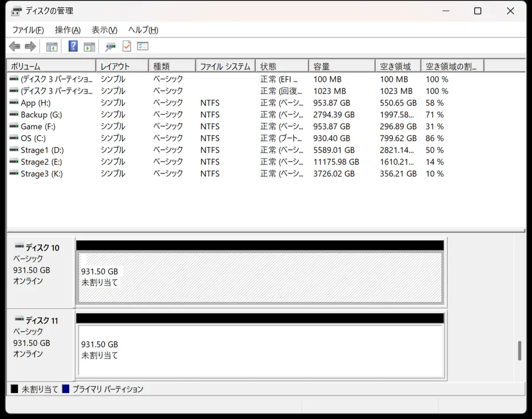Sort by the 状態 column header
The height and width of the screenshot is (419, 532).
[282, 66]
